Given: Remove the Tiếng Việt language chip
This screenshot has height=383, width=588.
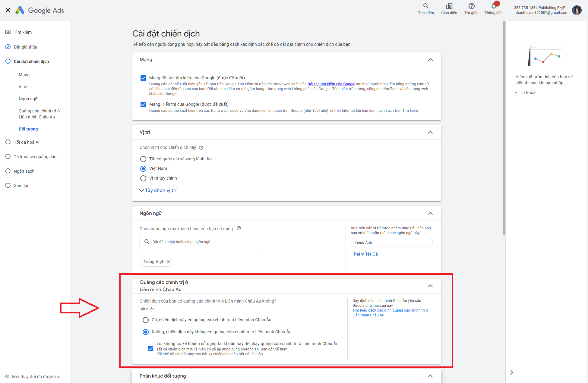Looking at the screenshot, I should coord(169,262).
